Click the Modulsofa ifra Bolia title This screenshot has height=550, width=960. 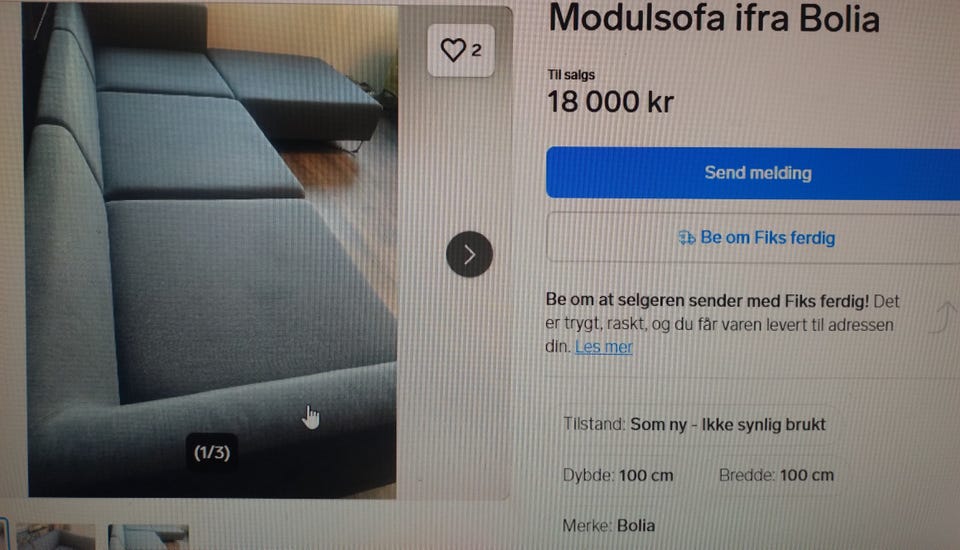[x=714, y=18]
